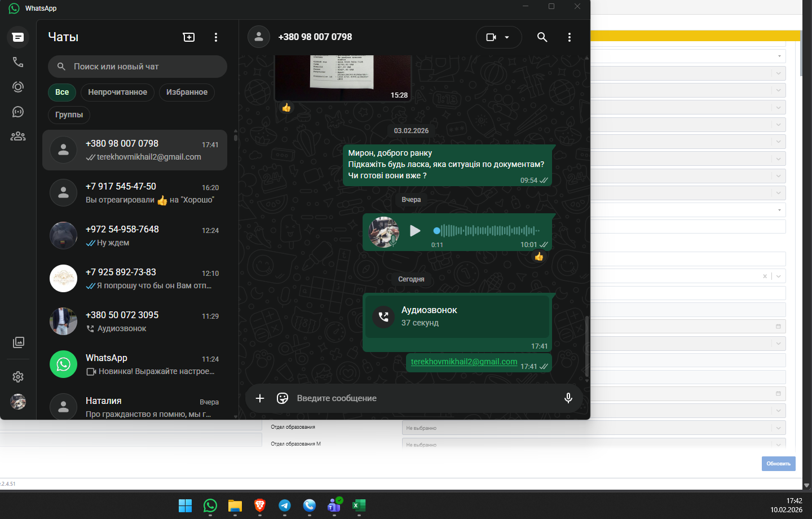The height and width of the screenshot is (519, 812).
Task: Open the chat with +380 50 072 3095
Action: (x=135, y=322)
